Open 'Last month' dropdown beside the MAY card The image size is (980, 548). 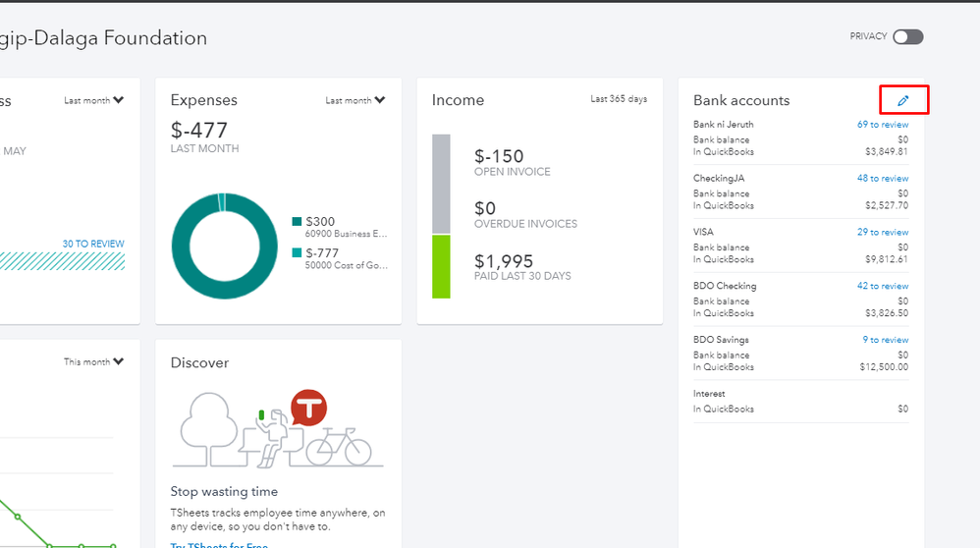(x=94, y=100)
